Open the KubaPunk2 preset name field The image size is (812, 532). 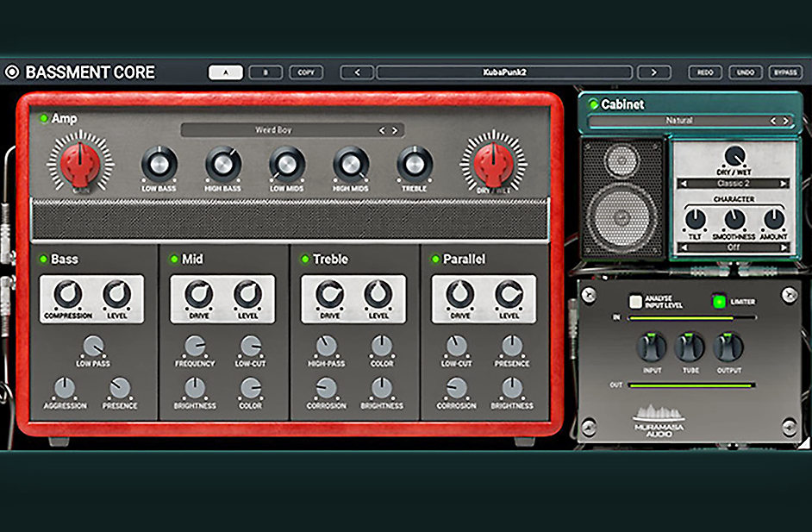[x=504, y=72]
